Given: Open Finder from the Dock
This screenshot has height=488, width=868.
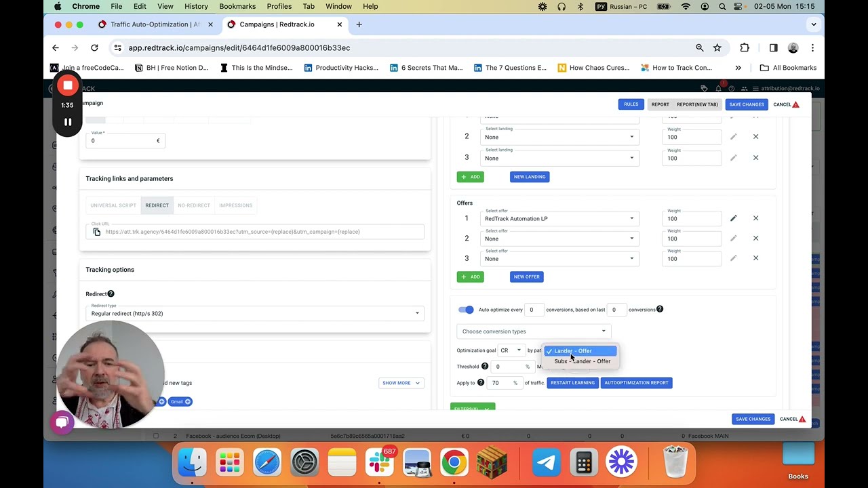Looking at the screenshot, I should (192, 462).
